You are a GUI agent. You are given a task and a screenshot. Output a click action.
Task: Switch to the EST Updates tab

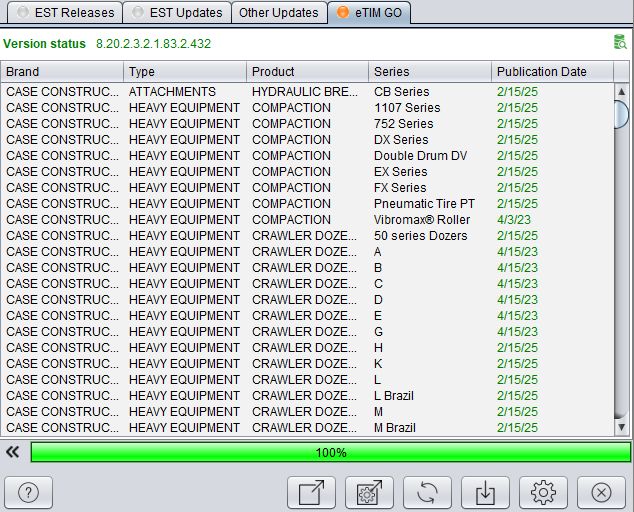coord(177,13)
